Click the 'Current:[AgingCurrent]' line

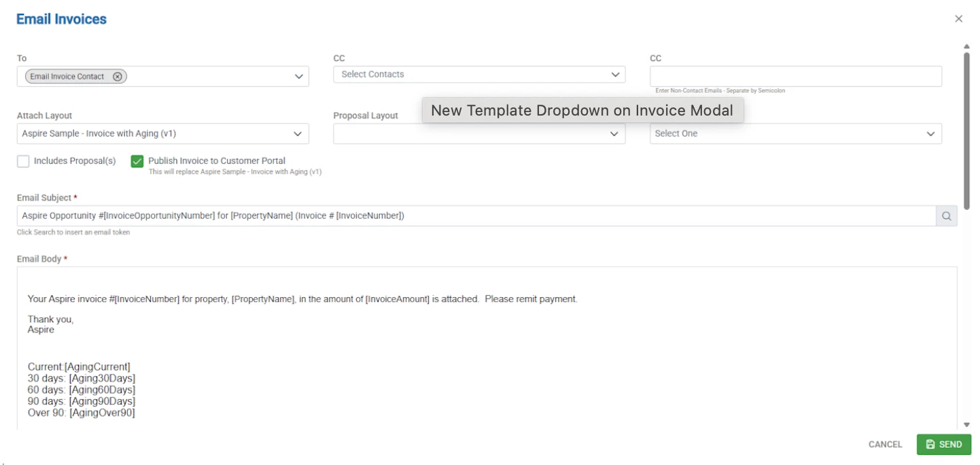(79, 367)
